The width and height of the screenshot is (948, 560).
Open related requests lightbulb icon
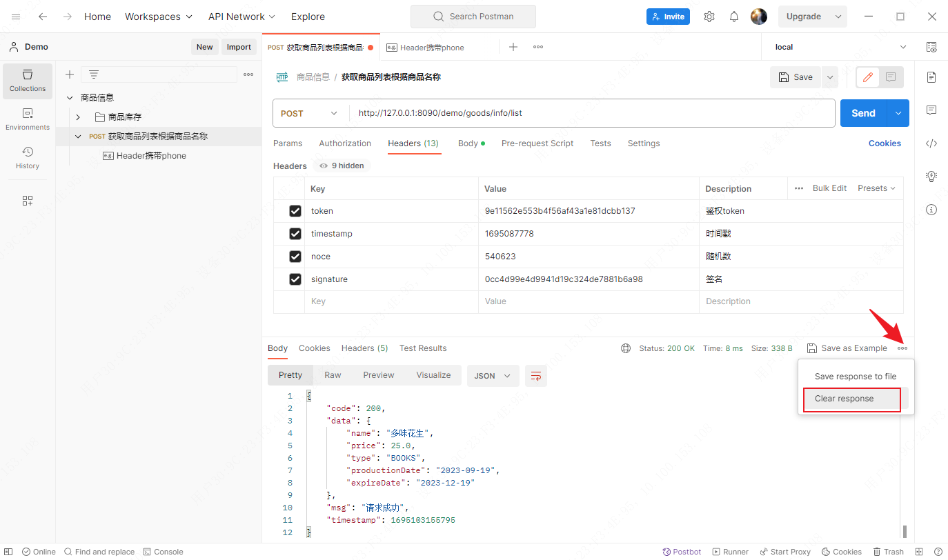pos(931,177)
